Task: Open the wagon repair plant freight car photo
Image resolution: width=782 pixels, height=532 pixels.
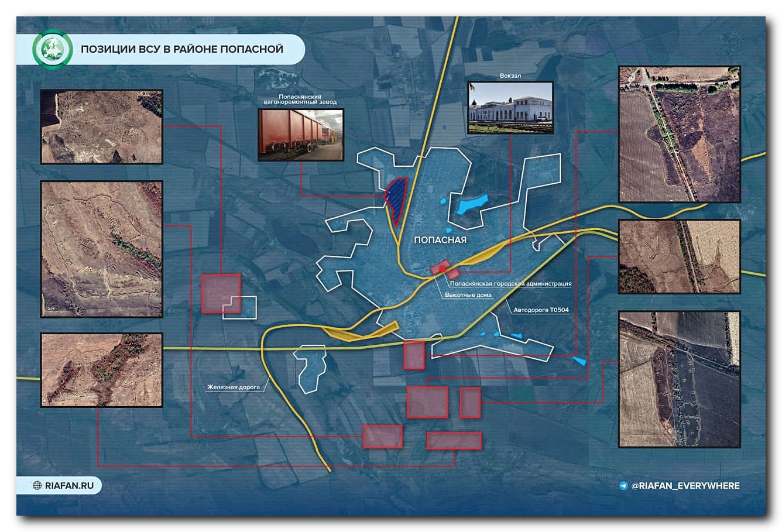Action: 301,135
